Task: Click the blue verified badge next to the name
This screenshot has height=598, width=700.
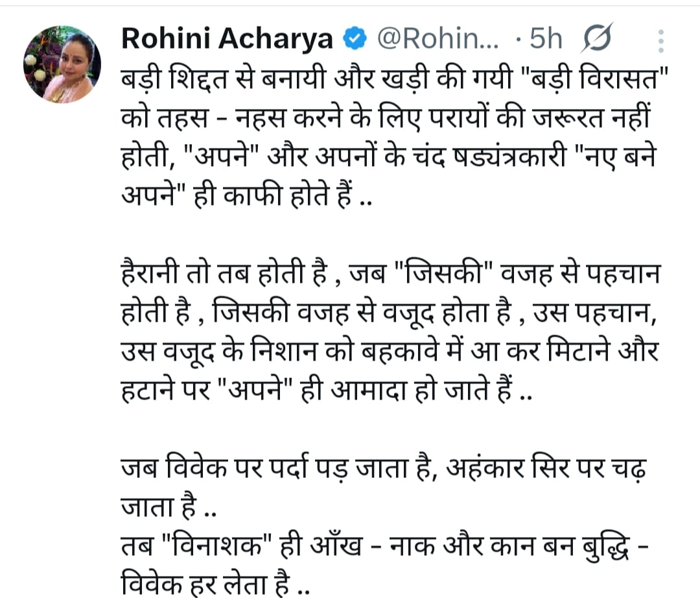Action: coord(354,38)
